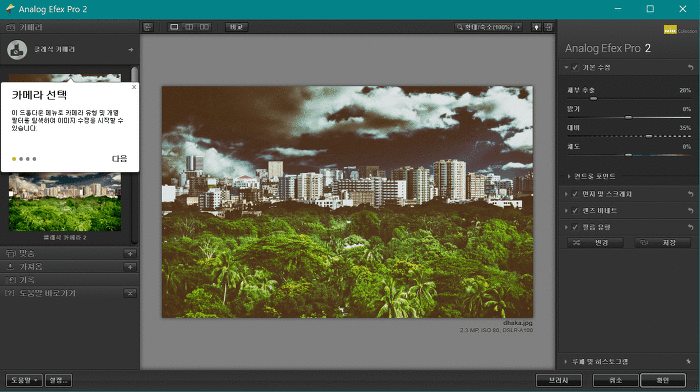Toggle the 먼지 및 스크래치 checkbox
The width and height of the screenshot is (700, 392).
tap(575, 194)
